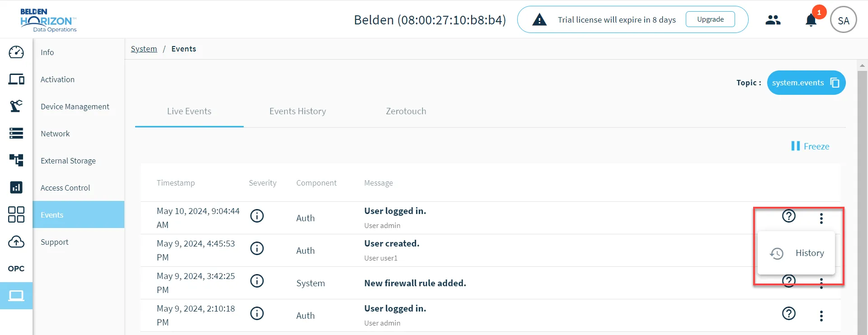Open the dashboard gauge icon in sidebar
Image resolution: width=868 pixels, height=335 pixels.
coord(16,52)
